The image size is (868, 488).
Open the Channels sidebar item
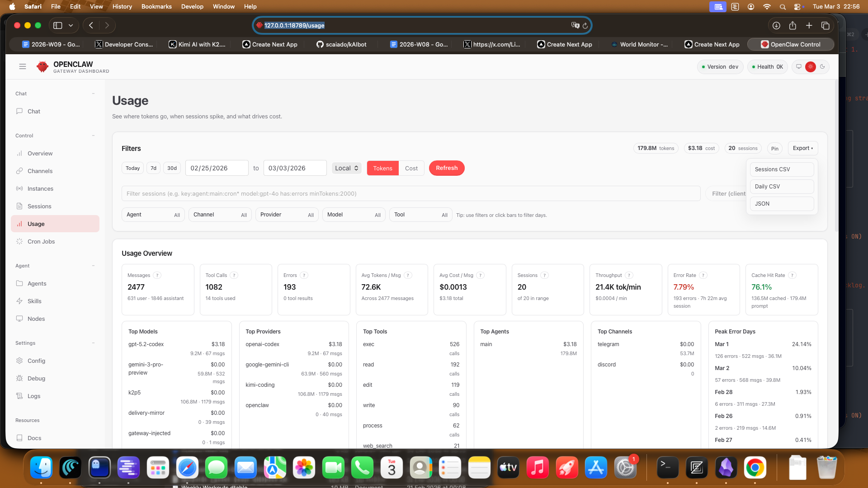tap(40, 171)
